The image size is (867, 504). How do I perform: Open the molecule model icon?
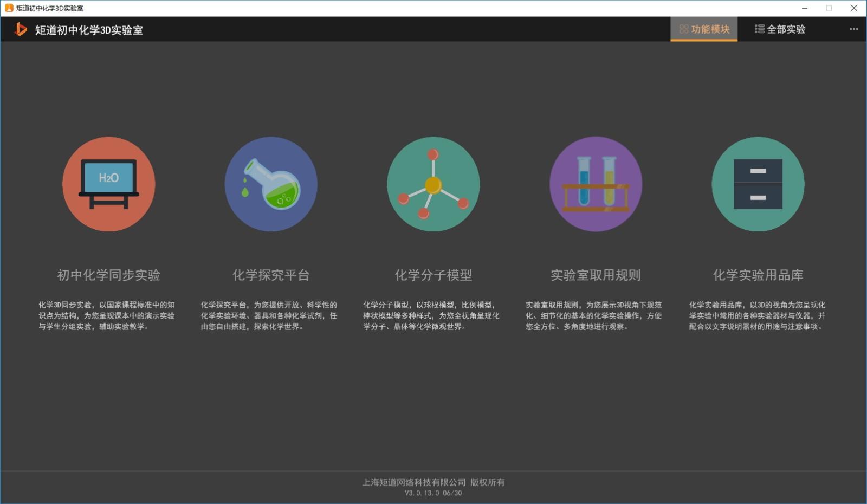(x=433, y=184)
